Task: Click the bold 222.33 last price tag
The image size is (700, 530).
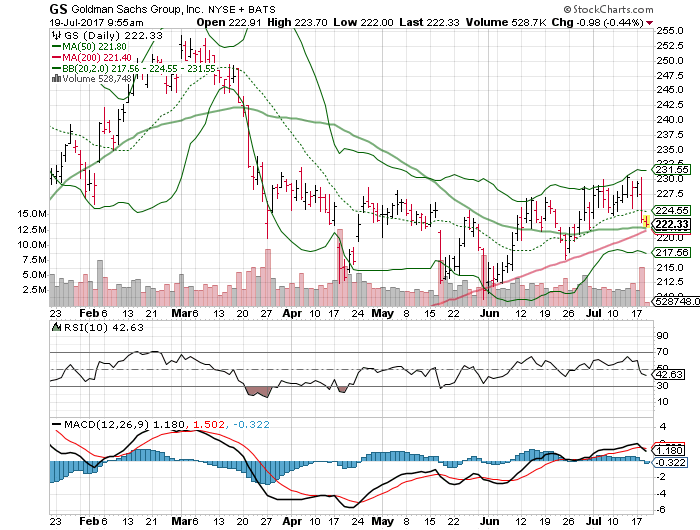Action: (x=671, y=224)
